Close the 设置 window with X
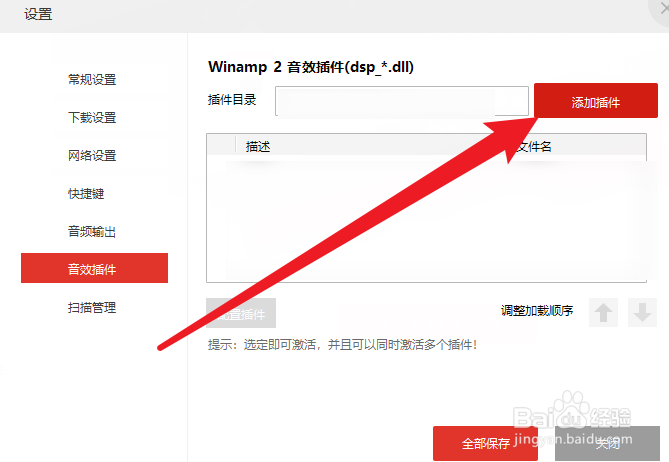 coord(663,9)
